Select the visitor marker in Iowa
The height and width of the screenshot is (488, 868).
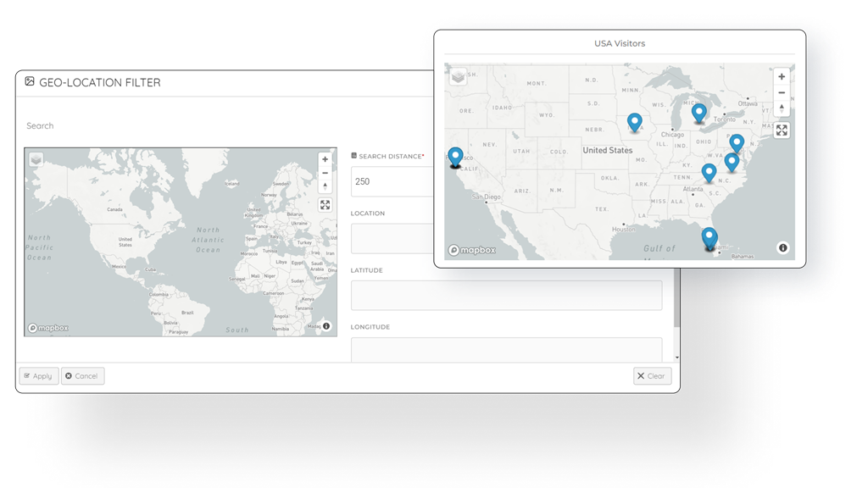click(x=635, y=122)
